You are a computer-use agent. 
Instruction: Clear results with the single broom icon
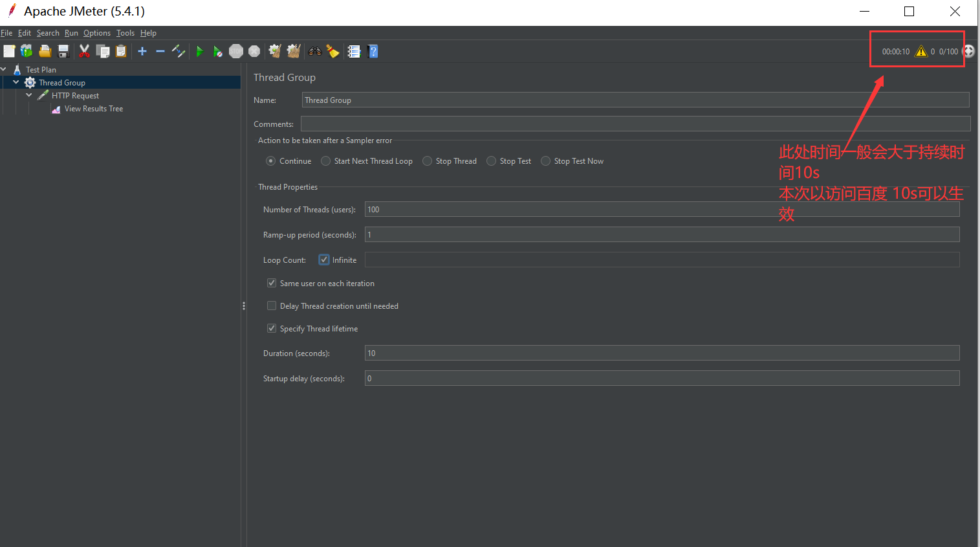tap(275, 51)
